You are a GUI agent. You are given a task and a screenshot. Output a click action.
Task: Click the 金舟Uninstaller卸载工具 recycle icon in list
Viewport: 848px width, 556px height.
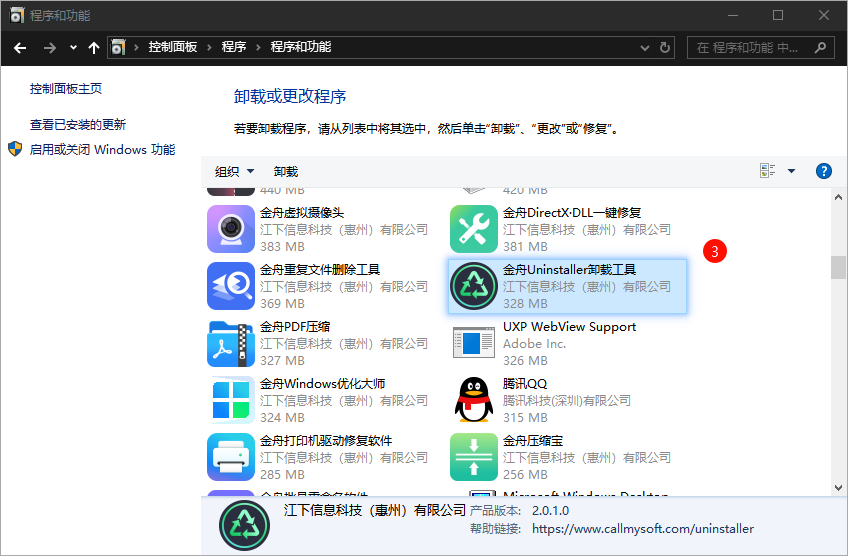coord(474,286)
